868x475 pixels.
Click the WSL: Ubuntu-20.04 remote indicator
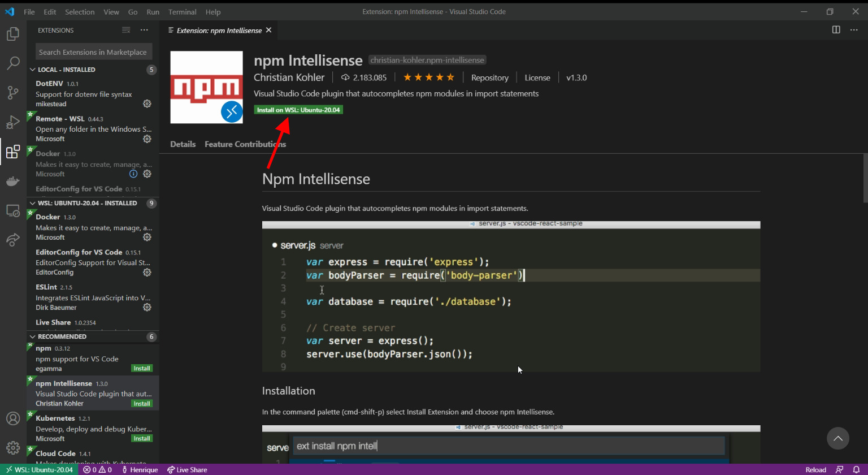click(39, 469)
